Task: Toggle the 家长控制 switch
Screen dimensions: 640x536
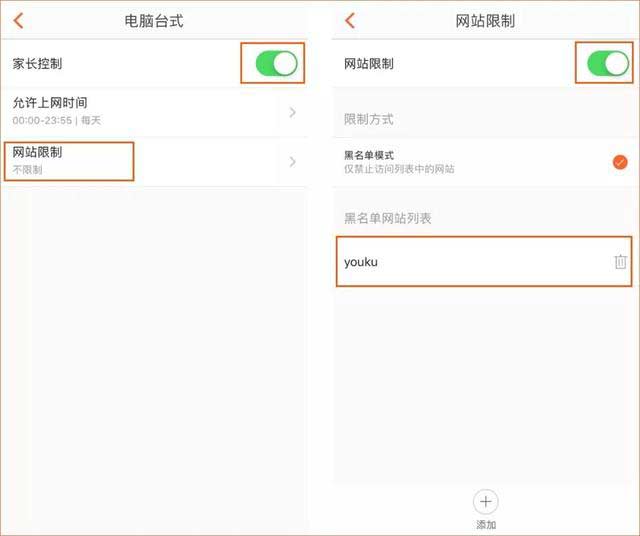Action: coord(276,64)
